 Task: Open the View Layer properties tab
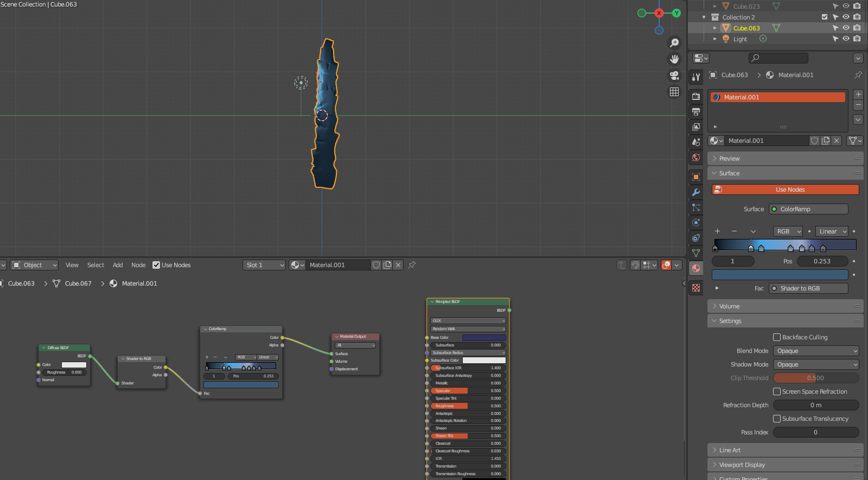(696, 127)
